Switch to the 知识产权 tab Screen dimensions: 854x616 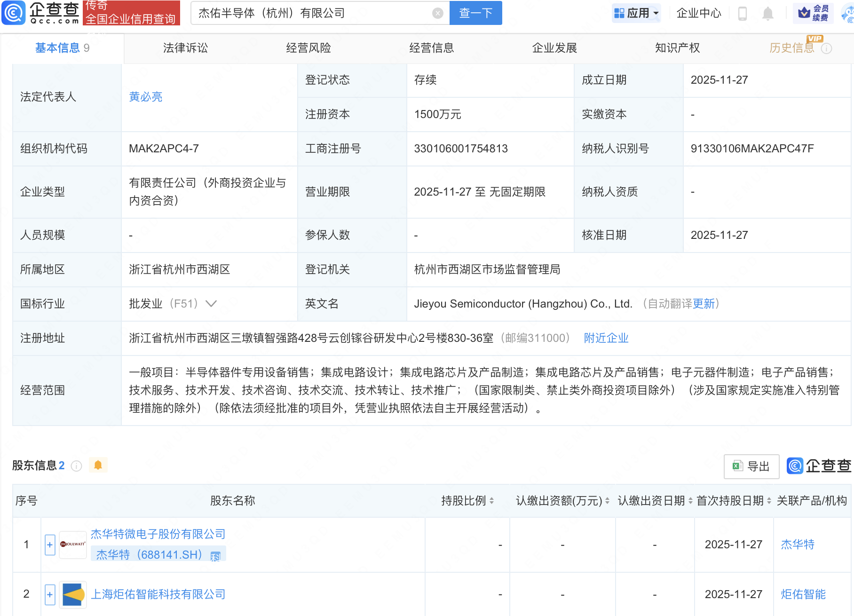677,48
